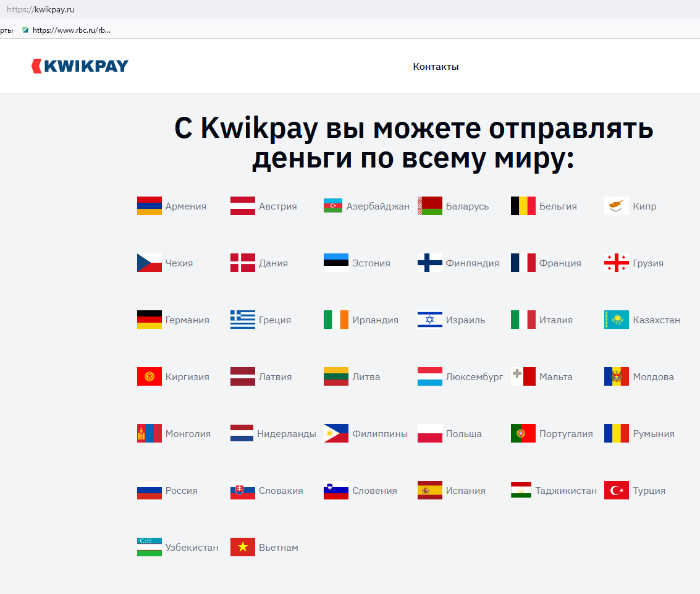Click the Slovenia flag icon
Viewport: 700px width, 594px height.
pyautogui.click(x=336, y=490)
